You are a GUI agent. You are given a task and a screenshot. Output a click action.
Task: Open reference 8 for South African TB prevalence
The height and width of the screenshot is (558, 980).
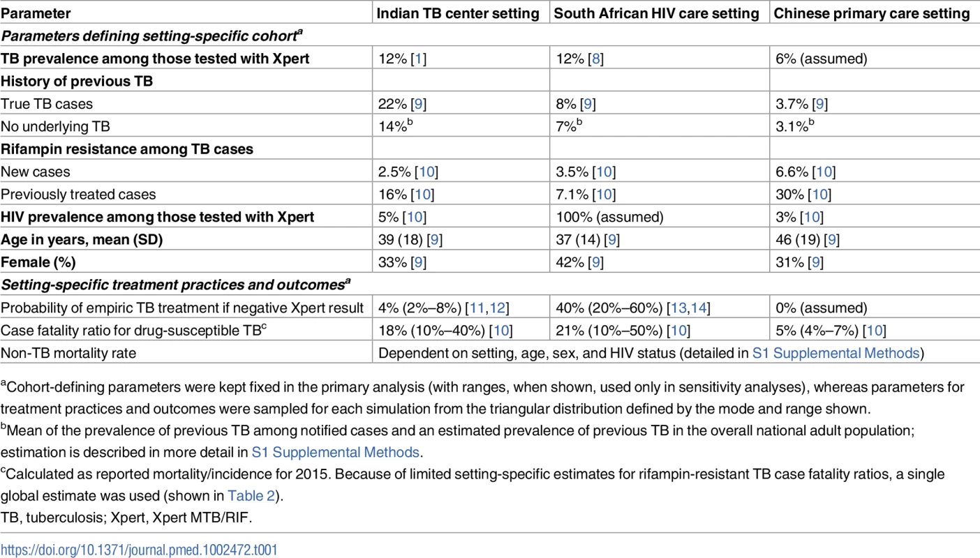(595, 59)
